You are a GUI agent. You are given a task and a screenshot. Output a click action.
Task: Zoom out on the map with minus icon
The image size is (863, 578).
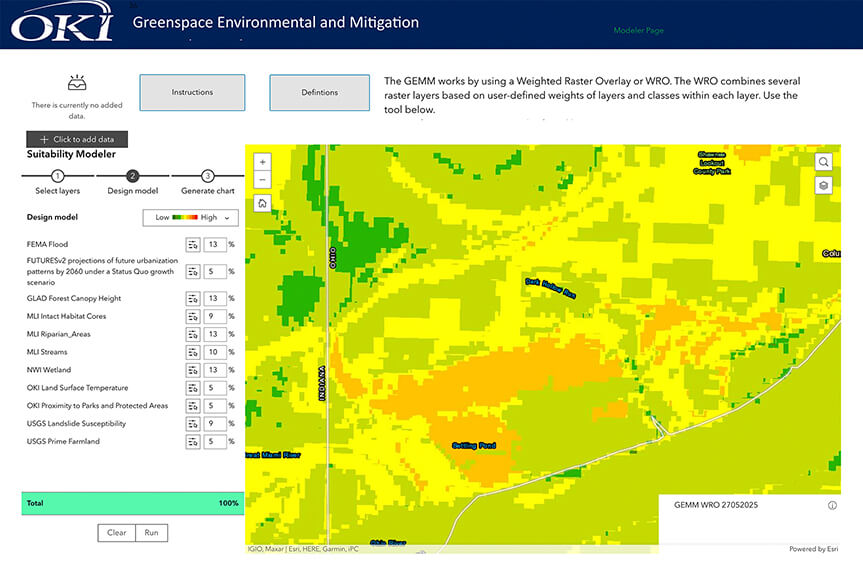coord(261,180)
